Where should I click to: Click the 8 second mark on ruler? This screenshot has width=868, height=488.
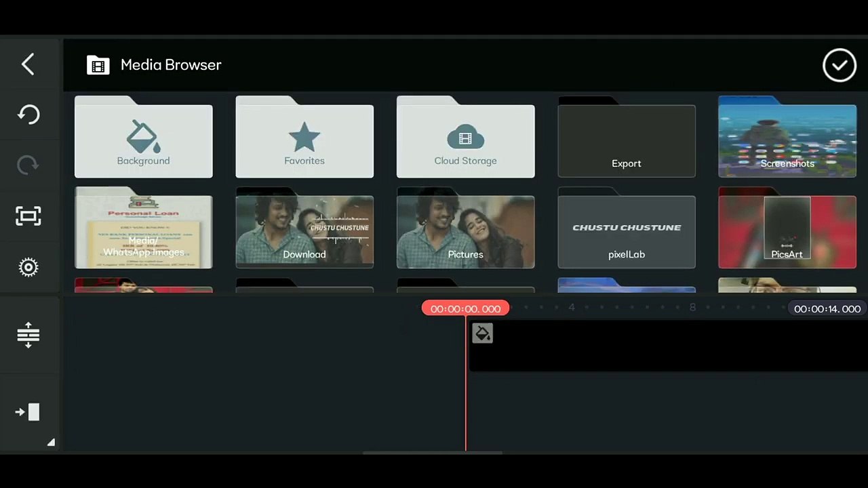pos(692,308)
